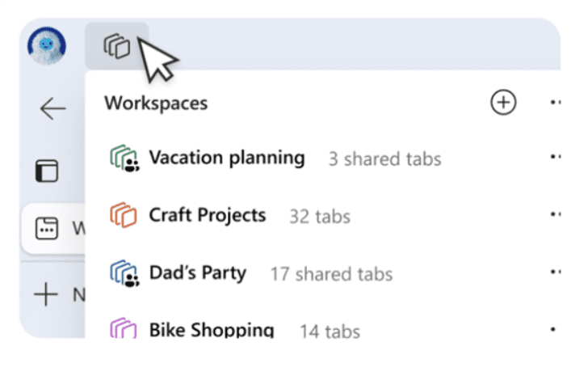Open more options for Craft Projects
588x376 pixels.
(x=555, y=215)
